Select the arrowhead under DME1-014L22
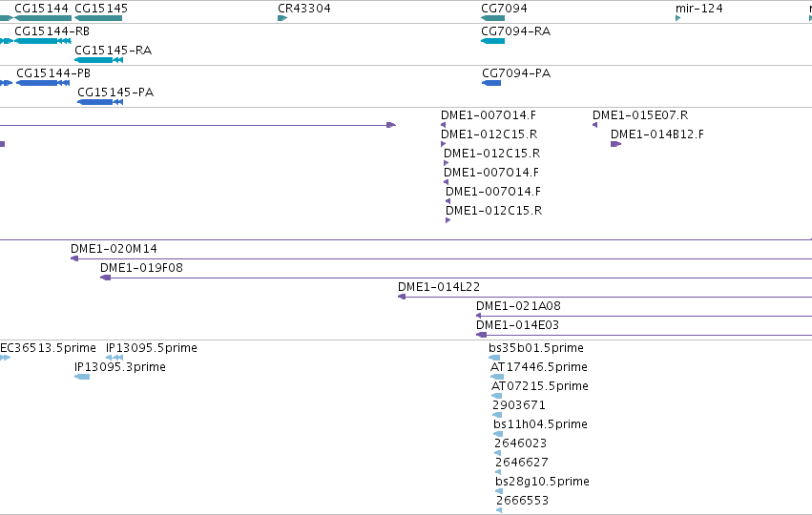 click(402, 297)
